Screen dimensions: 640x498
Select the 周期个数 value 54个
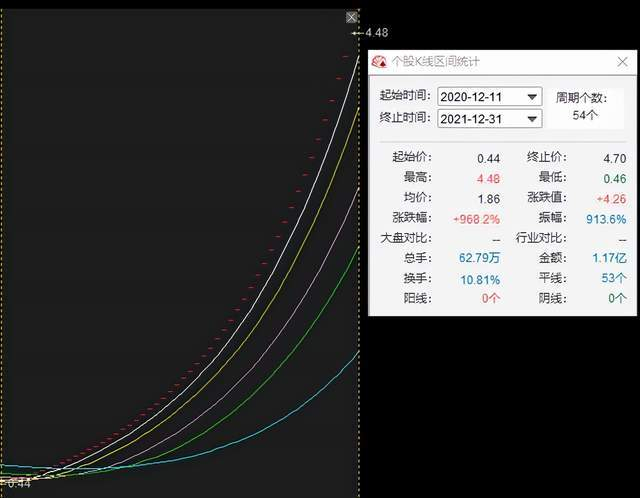[585, 116]
